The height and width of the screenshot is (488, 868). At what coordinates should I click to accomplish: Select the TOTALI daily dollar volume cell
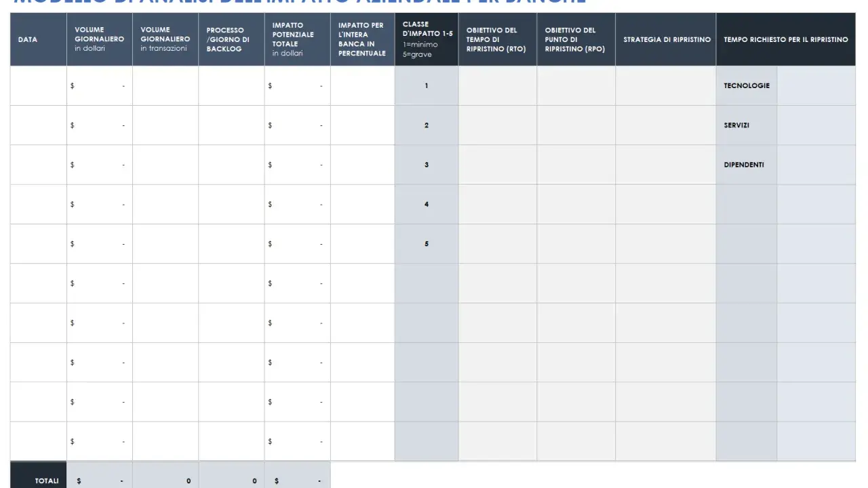[100, 476]
